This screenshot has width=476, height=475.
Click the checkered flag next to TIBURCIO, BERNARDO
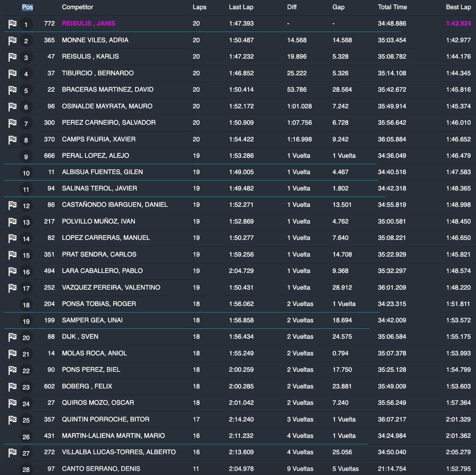click(12, 74)
